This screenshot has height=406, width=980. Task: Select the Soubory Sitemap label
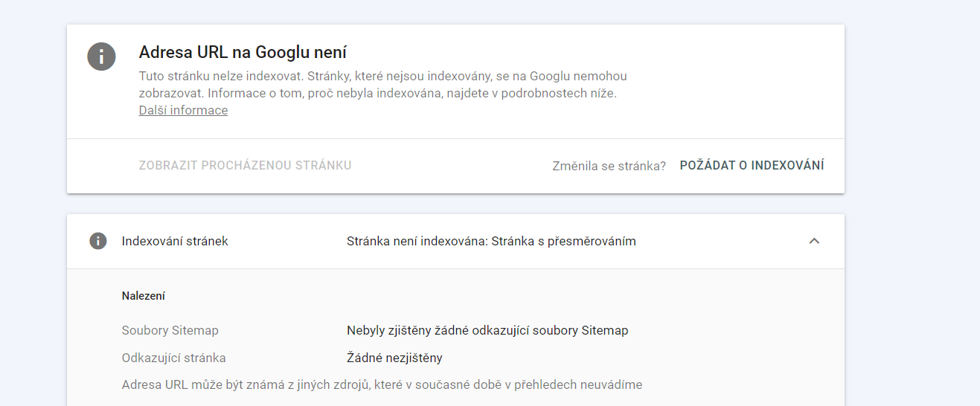170,330
